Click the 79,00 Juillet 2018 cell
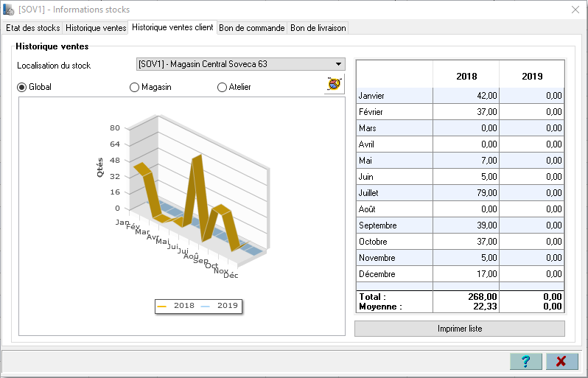This screenshot has height=378, width=588. (466, 193)
